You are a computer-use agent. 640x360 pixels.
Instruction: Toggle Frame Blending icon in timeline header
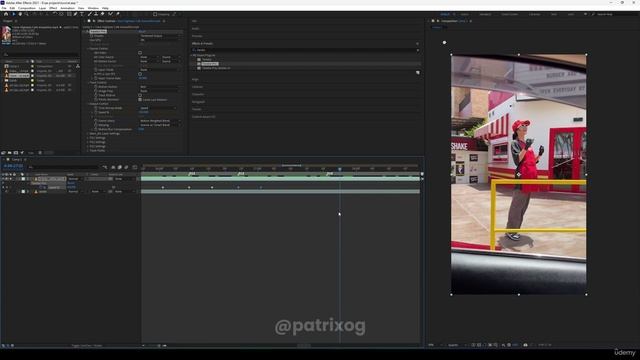tap(120, 167)
